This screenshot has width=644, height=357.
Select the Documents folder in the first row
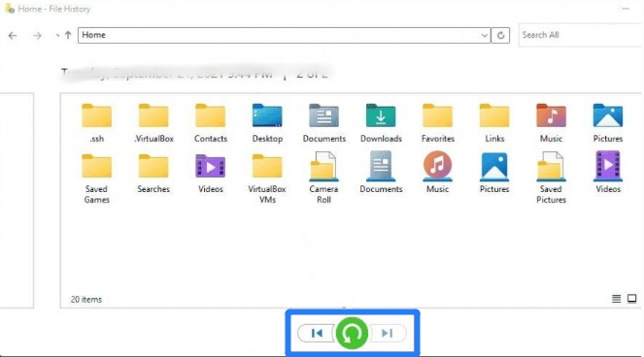click(x=324, y=123)
